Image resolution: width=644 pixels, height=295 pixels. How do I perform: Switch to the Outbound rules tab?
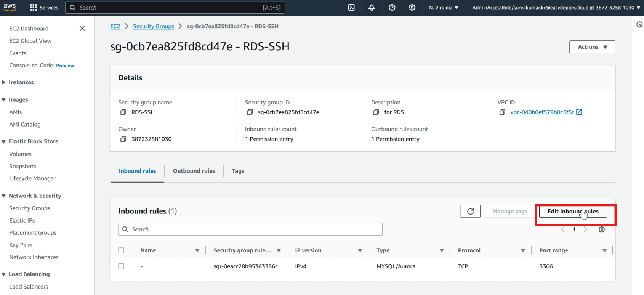(194, 171)
